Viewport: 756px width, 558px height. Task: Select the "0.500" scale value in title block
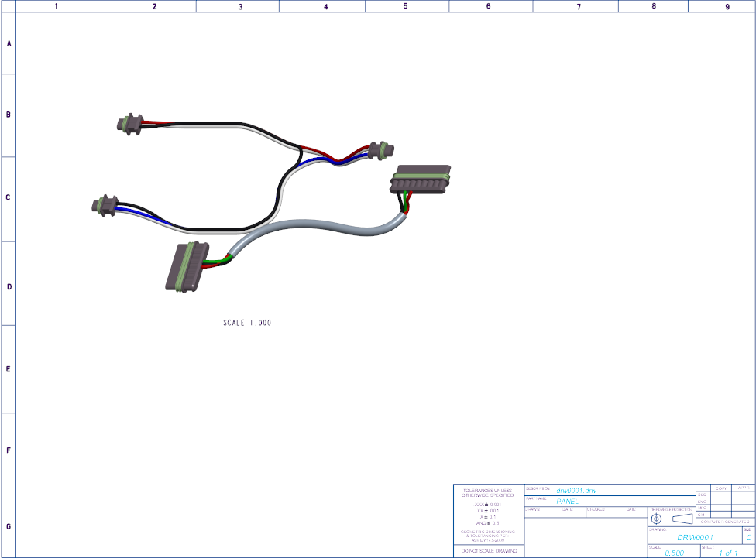click(674, 553)
